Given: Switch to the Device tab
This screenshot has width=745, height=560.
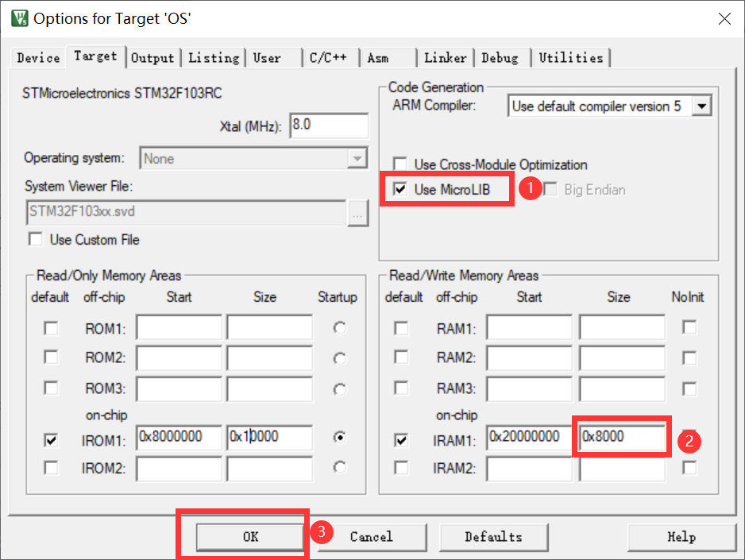Looking at the screenshot, I should pos(38,58).
